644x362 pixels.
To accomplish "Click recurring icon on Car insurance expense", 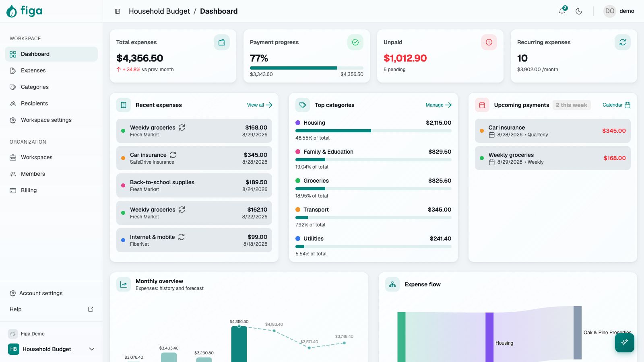I will 173,155.
